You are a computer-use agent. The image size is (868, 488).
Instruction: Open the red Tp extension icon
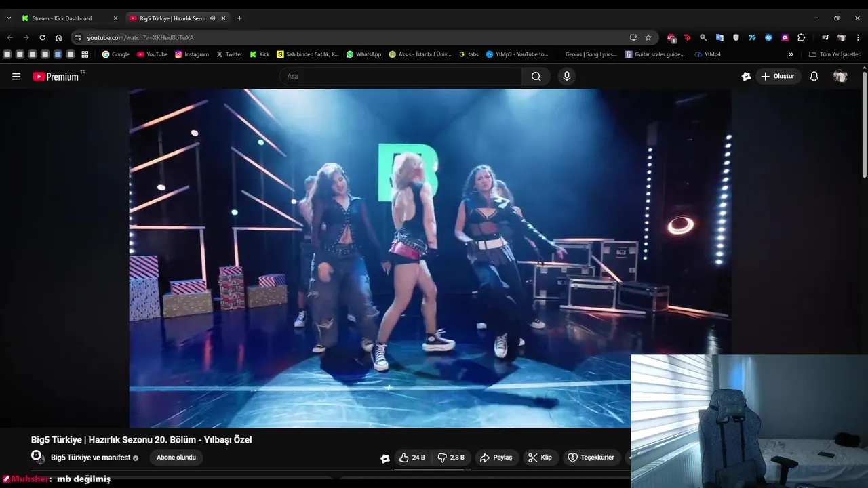pos(687,37)
